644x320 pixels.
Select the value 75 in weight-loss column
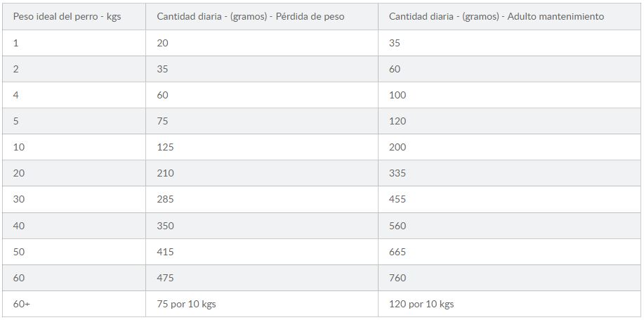(x=262, y=121)
